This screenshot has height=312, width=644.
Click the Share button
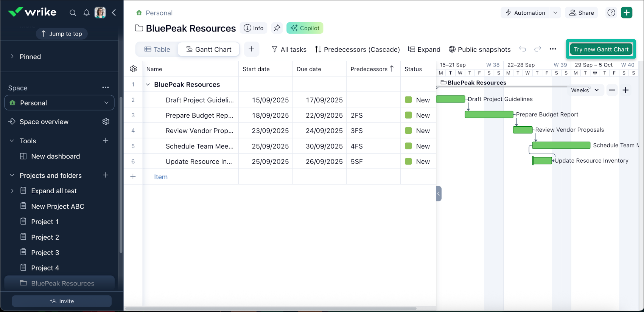tap(582, 13)
